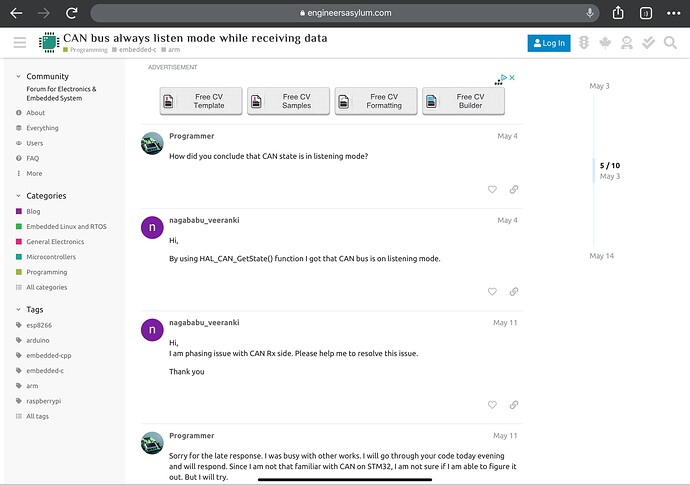This screenshot has height=485, width=690.
Task: Copy link to Programmer's May 4 post
Action: [514, 189]
